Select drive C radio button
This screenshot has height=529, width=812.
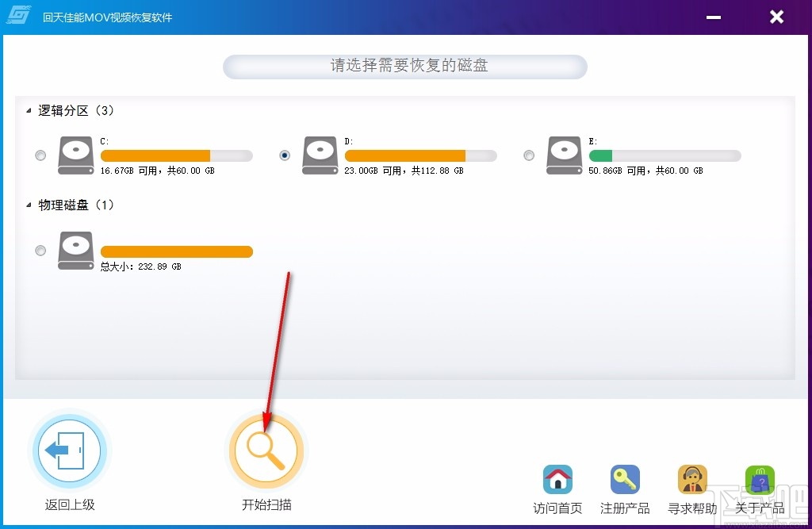(x=40, y=156)
